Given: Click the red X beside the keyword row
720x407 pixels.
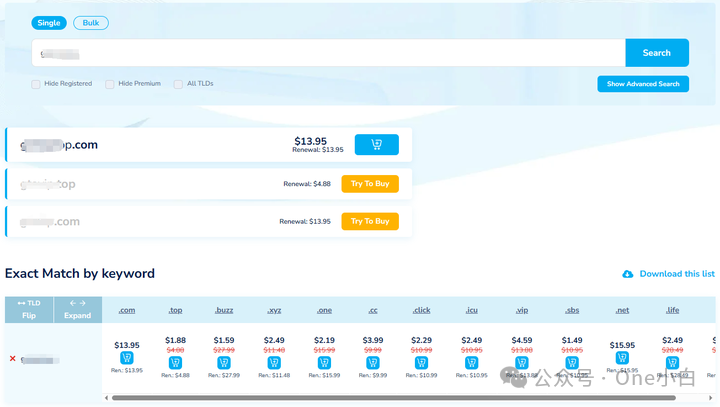Looking at the screenshot, I should (x=13, y=358).
